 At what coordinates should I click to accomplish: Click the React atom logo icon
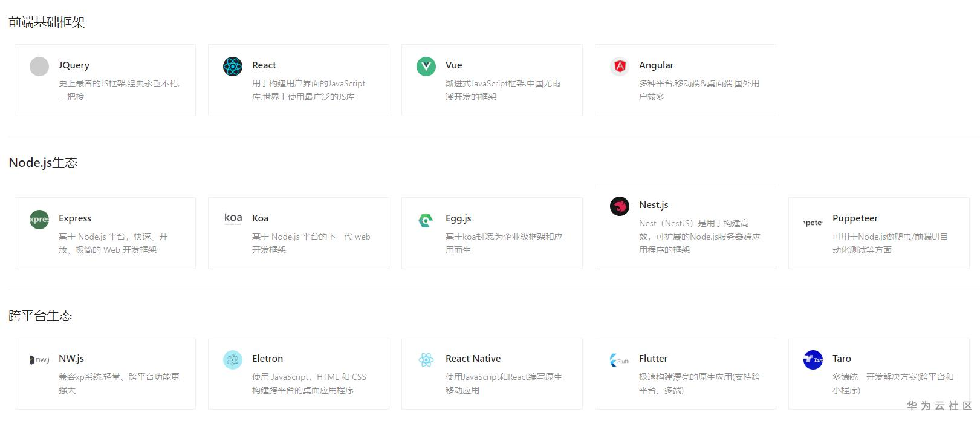[233, 67]
